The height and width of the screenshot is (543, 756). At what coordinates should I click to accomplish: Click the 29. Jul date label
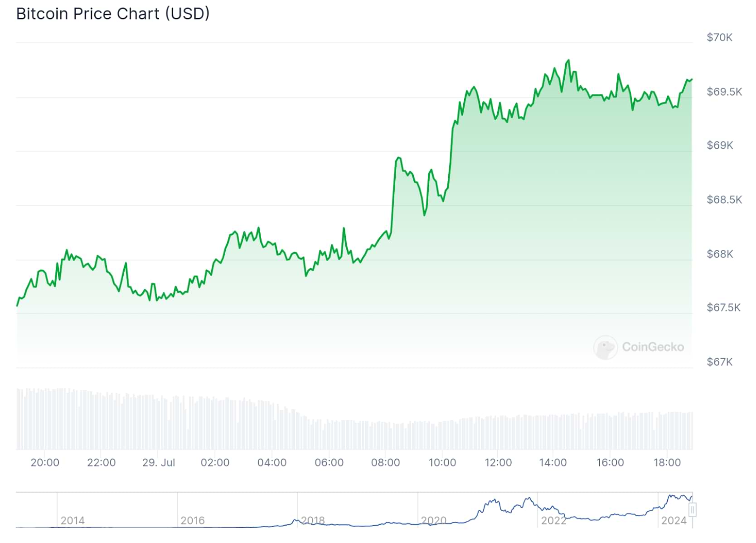[x=158, y=463]
